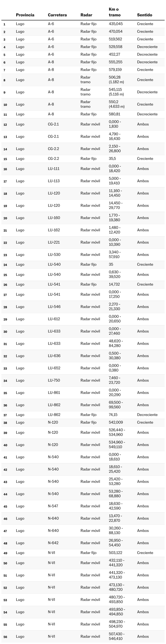The width and height of the screenshot is (166, 644).
Task: Select the LU-750 carretera cell
Action: (x=54, y=380)
